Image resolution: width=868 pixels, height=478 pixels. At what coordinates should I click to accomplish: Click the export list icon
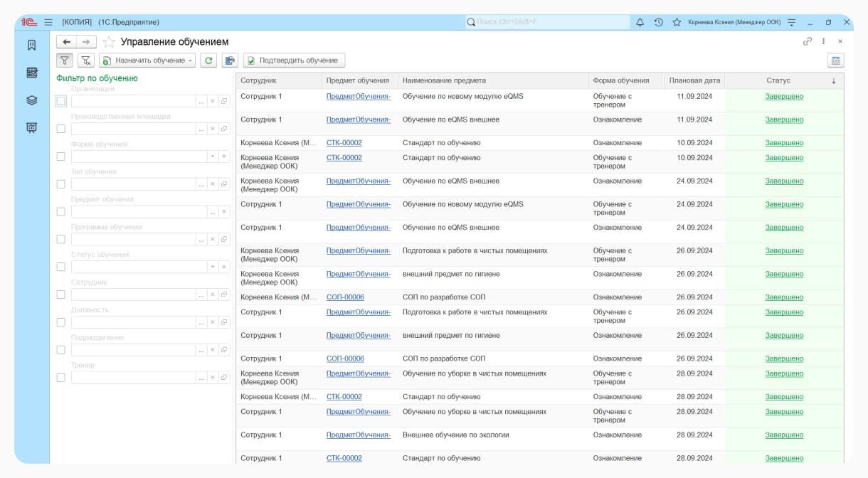click(229, 60)
